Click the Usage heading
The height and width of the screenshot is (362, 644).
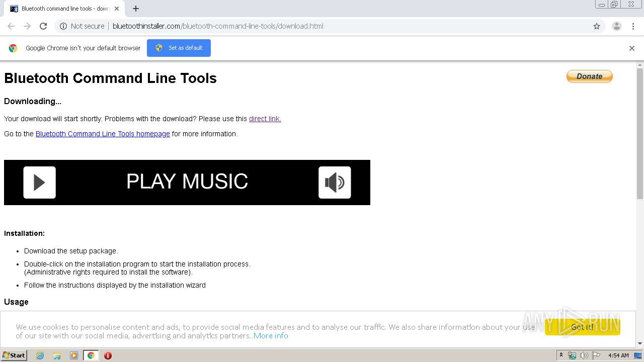[x=16, y=302]
